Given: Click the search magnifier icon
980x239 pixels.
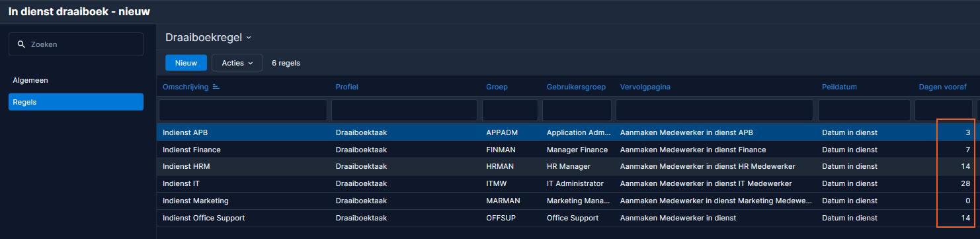Looking at the screenshot, I should [x=21, y=44].
